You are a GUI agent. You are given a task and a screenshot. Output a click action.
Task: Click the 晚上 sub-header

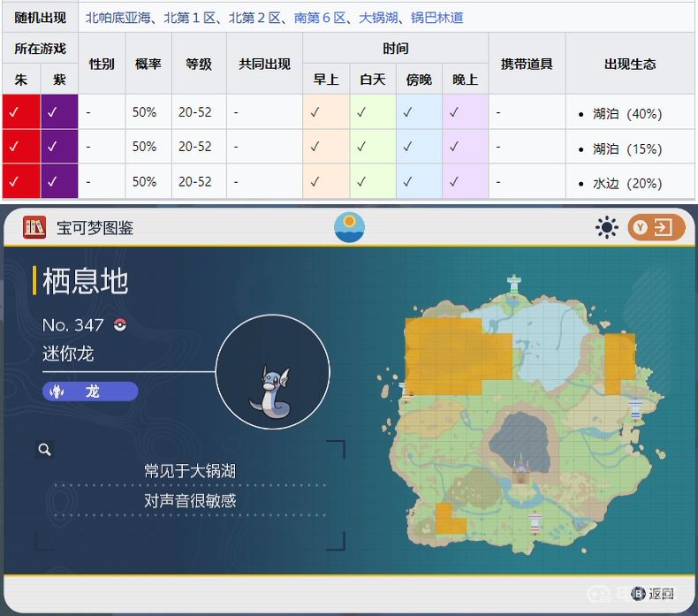pyautogui.click(x=465, y=80)
